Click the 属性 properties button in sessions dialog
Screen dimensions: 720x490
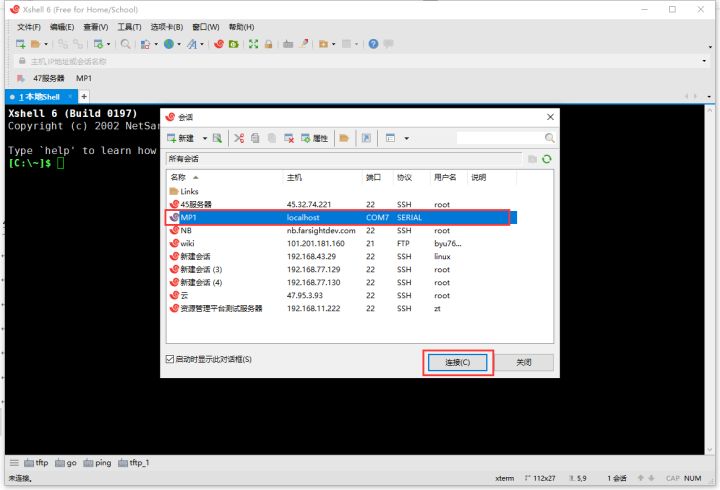point(315,138)
